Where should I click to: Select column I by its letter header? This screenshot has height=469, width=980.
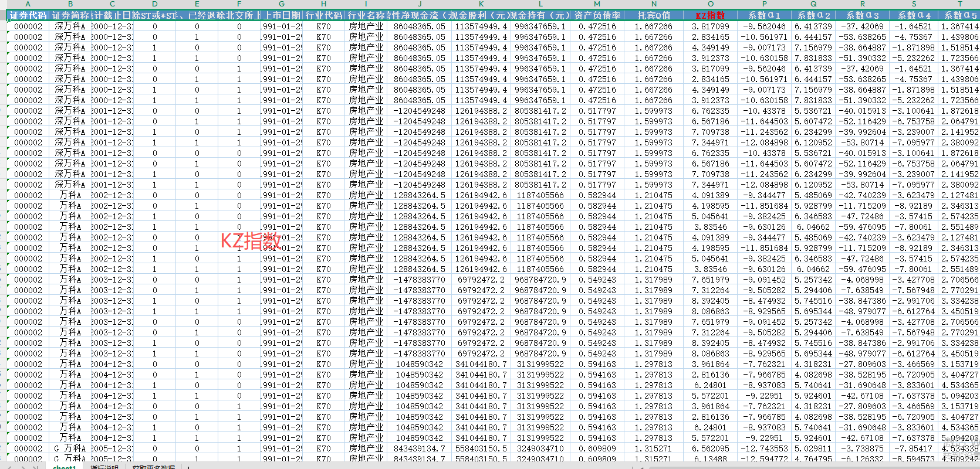click(x=366, y=4)
